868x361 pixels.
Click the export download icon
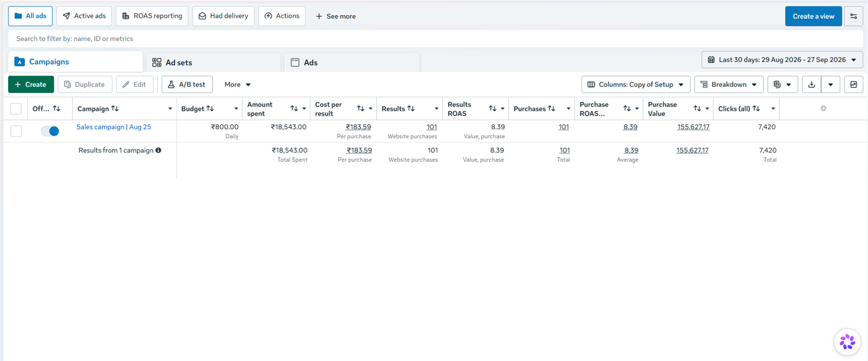click(812, 85)
